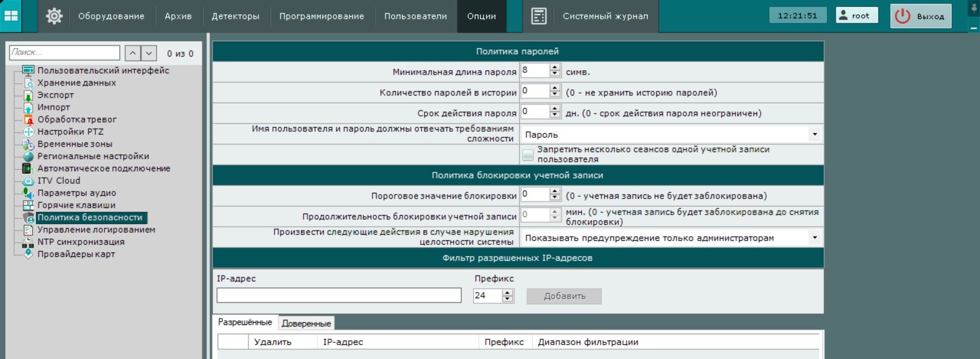
Task: Click the ITV Cloud icon
Action: pos(29,181)
